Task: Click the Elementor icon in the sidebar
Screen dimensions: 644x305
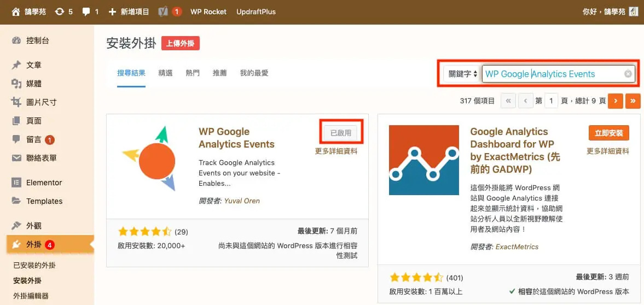Action: point(16,183)
